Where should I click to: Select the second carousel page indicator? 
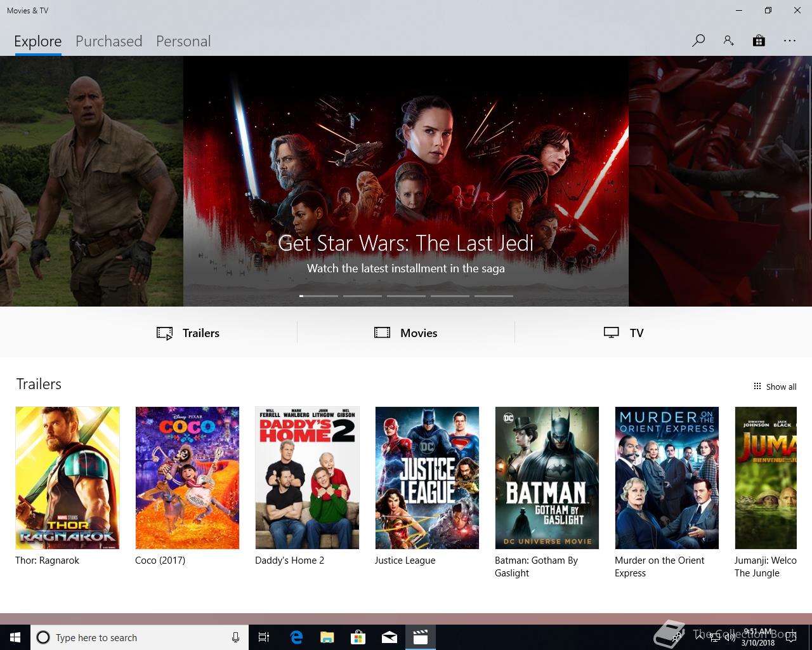(362, 296)
